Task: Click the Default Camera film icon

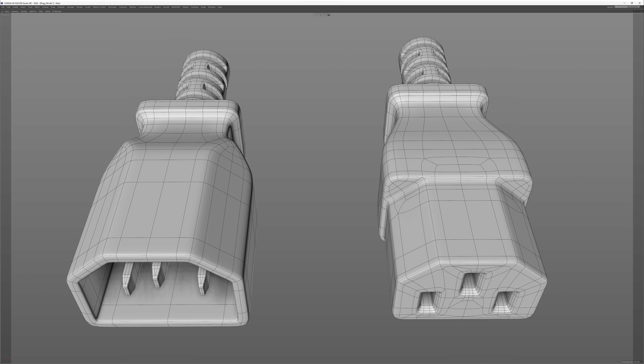Action: tap(329, 15)
